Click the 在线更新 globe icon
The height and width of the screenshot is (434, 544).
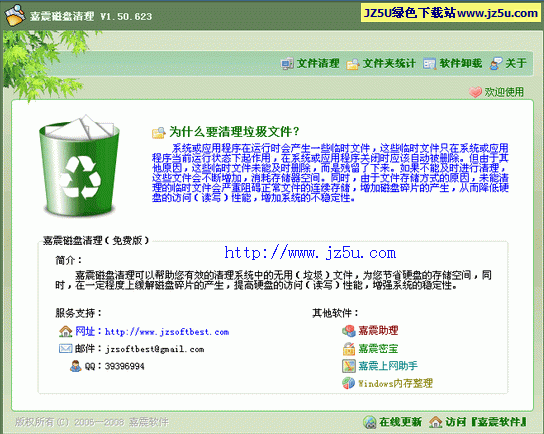pos(370,422)
